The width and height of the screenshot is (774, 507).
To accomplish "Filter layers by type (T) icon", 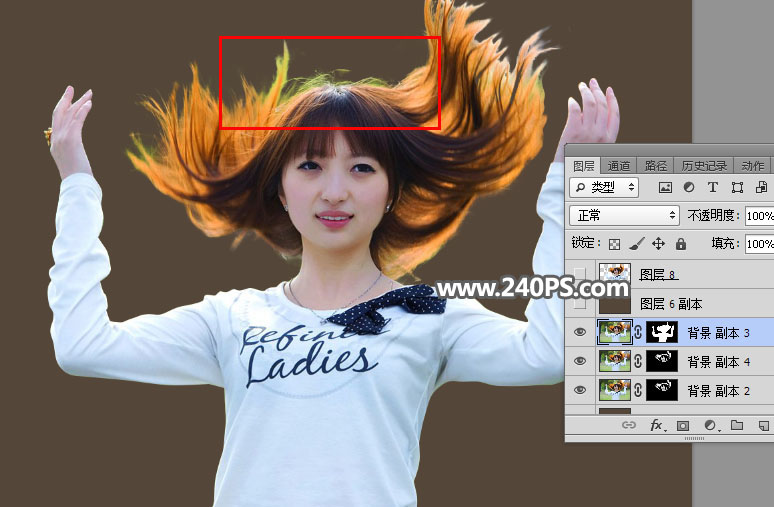I will (712, 188).
